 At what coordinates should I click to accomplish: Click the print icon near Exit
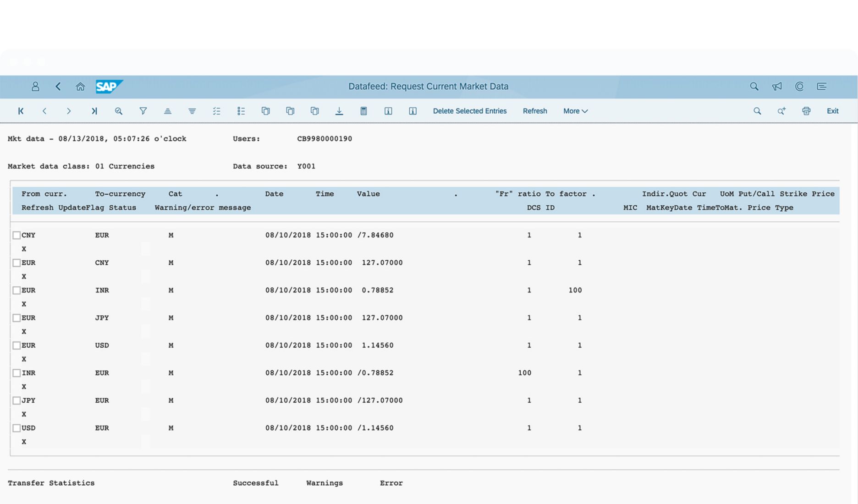coord(806,111)
